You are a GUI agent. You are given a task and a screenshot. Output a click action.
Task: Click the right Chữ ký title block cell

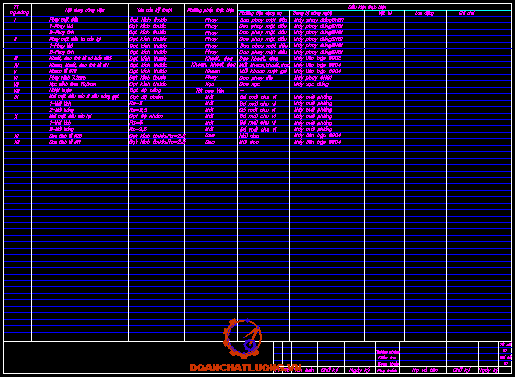(x=462, y=370)
